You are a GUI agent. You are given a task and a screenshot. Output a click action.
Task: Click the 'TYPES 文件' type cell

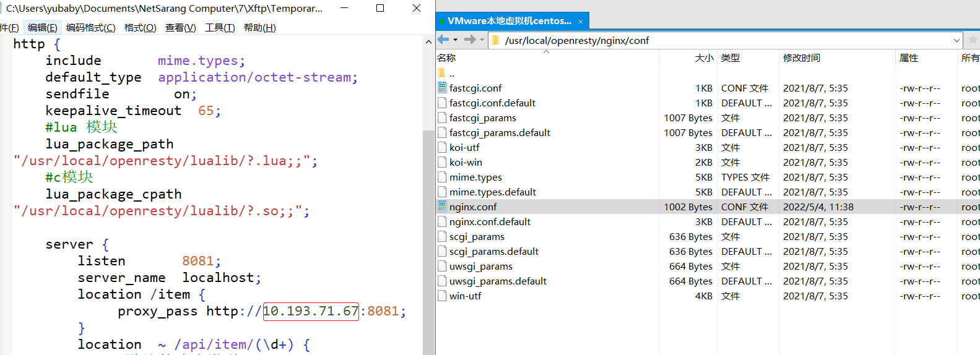[745, 177]
